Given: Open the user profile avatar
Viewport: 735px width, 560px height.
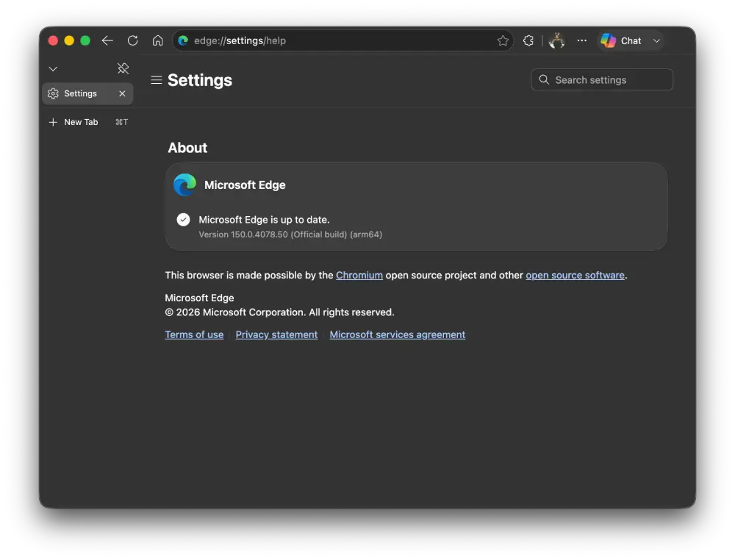Looking at the screenshot, I should coord(556,40).
